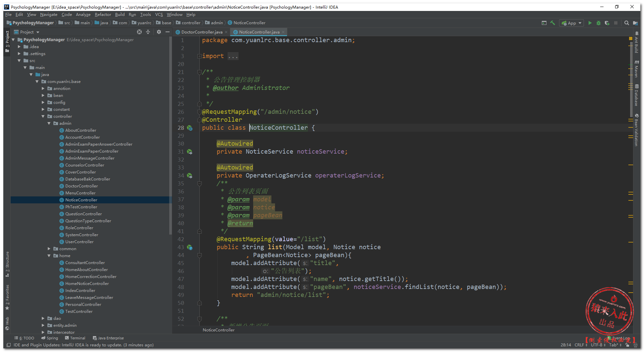Click the green Run App button
The height and width of the screenshot is (352, 644).
pos(590,23)
